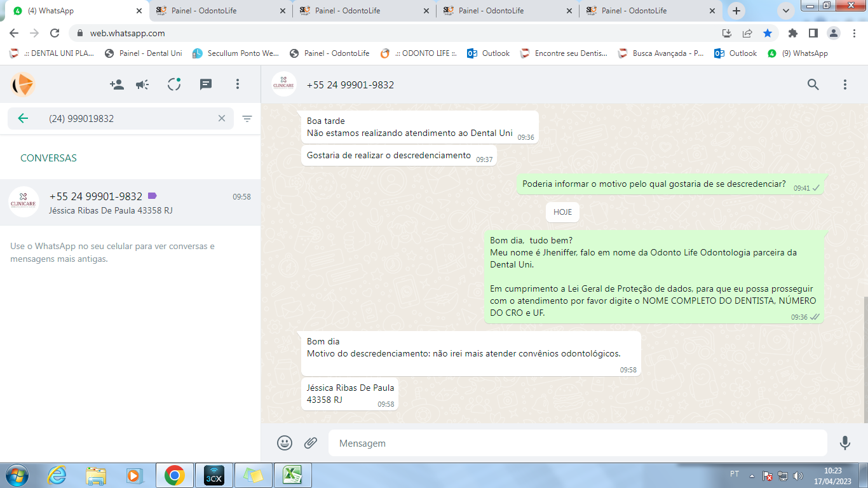Switch to the first Painel - OdontoLife tab
Viewport: 868px width, 488px height.
coord(221,11)
